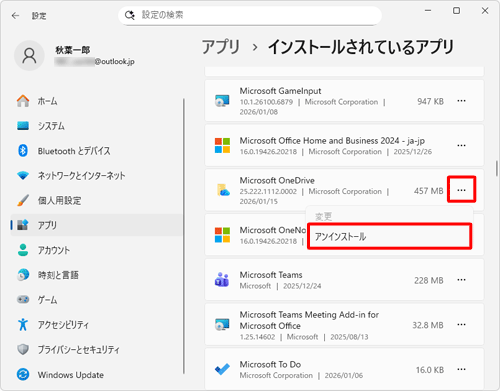Click the Bluetooth icon
The height and width of the screenshot is (391, 500).
pyautogui.click(x=23, y=151)
